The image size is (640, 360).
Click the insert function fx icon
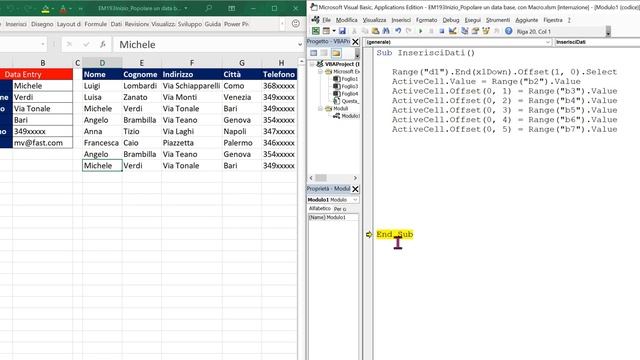(x=103, y=44)
